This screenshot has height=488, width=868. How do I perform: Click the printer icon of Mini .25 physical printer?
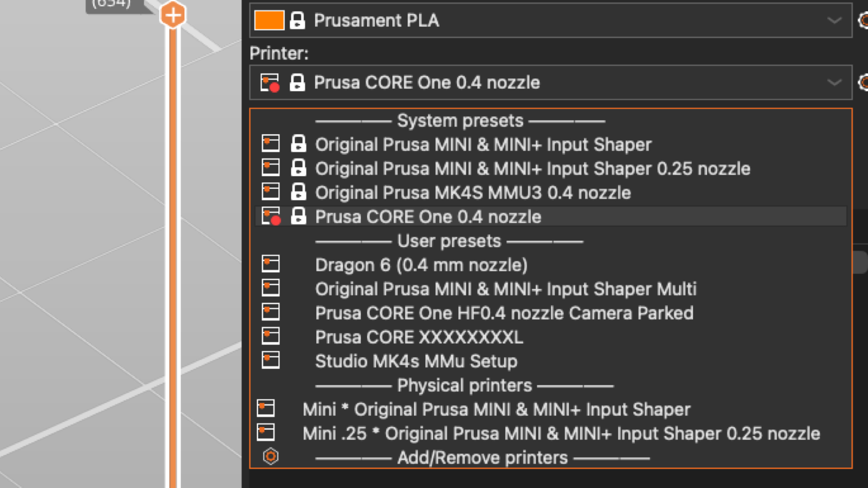tap(266, 432)
